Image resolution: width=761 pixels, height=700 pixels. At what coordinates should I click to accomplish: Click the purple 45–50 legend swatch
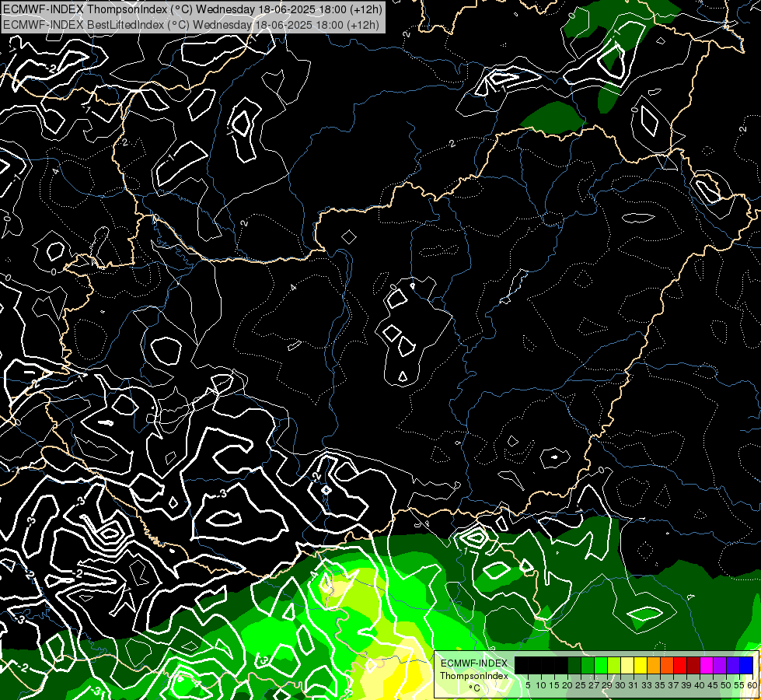pos(720,665)
